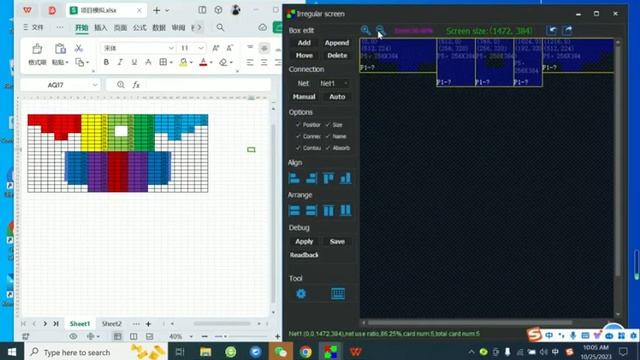
Task: Switch to the Sheet2 tab
Action: [111, 324]
